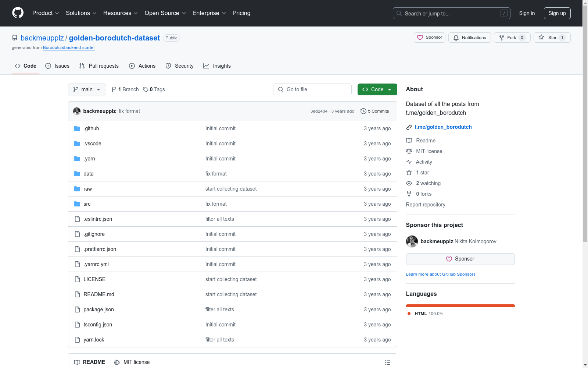Click the raw folder icon

(x=77, y=189)
